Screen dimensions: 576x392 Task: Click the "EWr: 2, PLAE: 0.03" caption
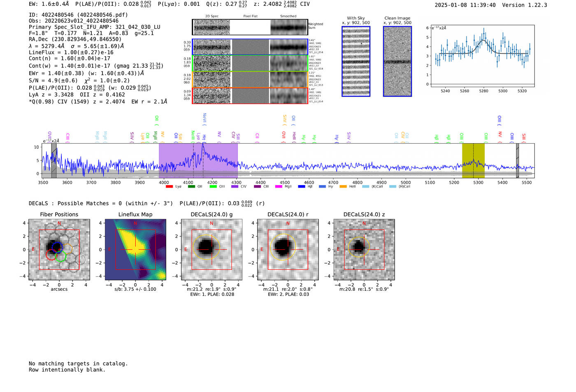[x=288, y=295]
